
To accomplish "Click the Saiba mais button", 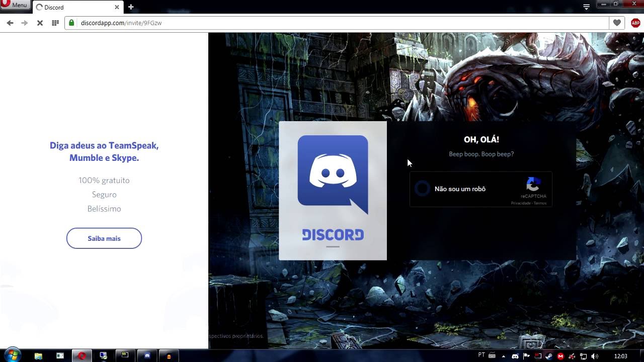I will tap(104, 238).
